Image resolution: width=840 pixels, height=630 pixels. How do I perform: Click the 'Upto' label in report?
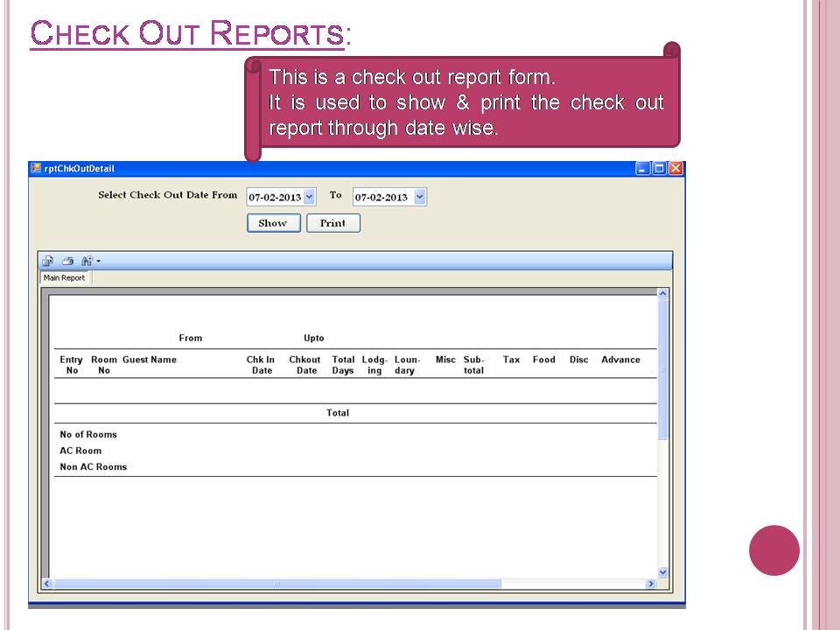point(314,338)
